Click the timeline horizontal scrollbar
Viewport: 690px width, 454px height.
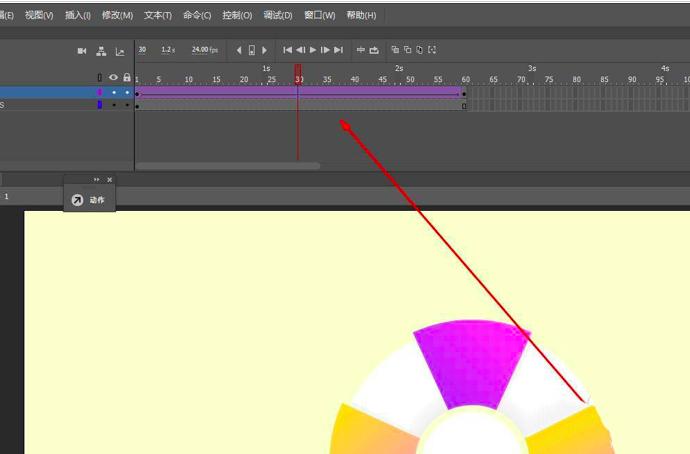228,166
